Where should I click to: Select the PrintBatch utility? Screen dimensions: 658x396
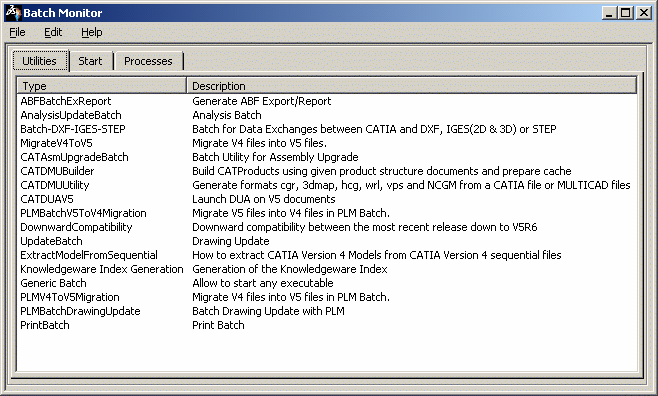click(44, 325)
